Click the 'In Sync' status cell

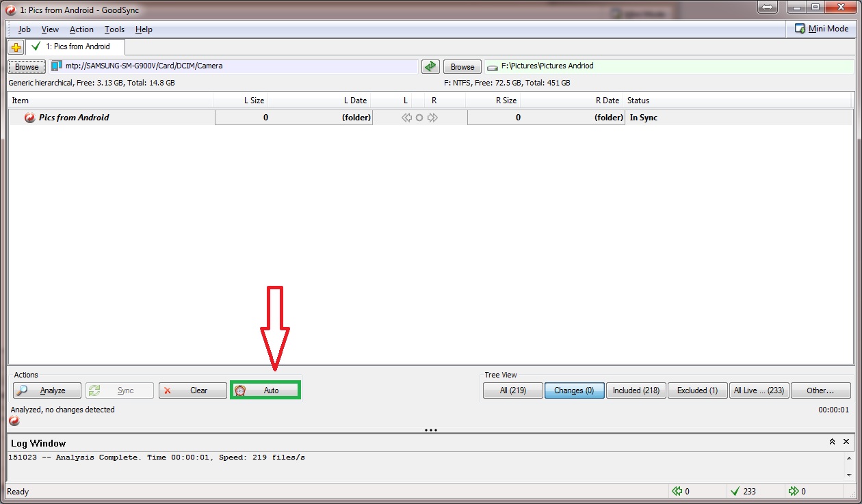pyautogui.click(x=644, y=118)
